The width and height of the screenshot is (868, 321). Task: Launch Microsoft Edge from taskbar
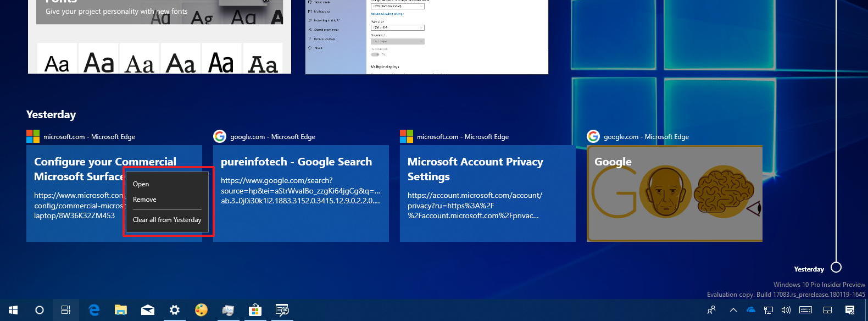point(94,310)
